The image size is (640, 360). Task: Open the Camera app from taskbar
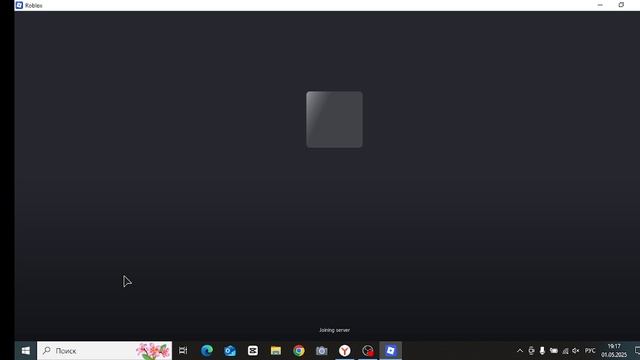[x=322, y=351]
